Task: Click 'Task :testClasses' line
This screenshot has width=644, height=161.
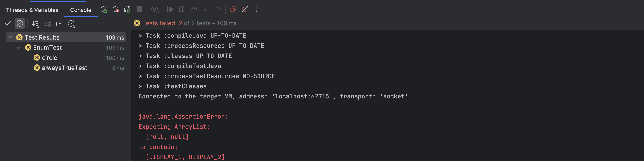Action: coord(173,86)
